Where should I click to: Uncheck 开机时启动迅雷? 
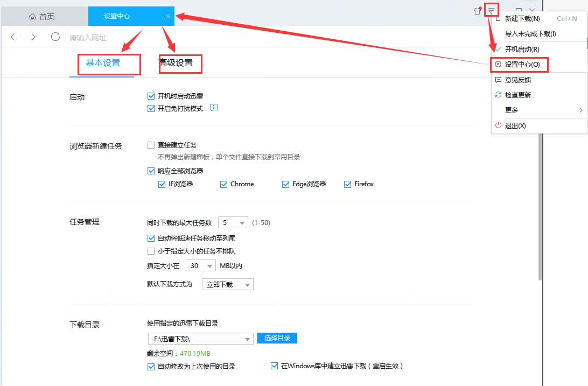151,95
